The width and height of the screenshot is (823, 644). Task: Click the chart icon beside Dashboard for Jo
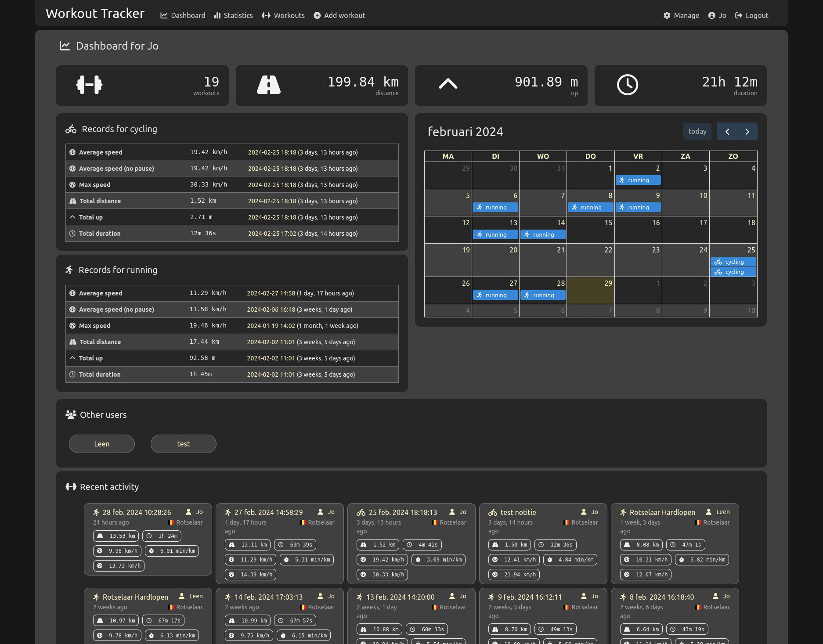(x=65, y=46)
